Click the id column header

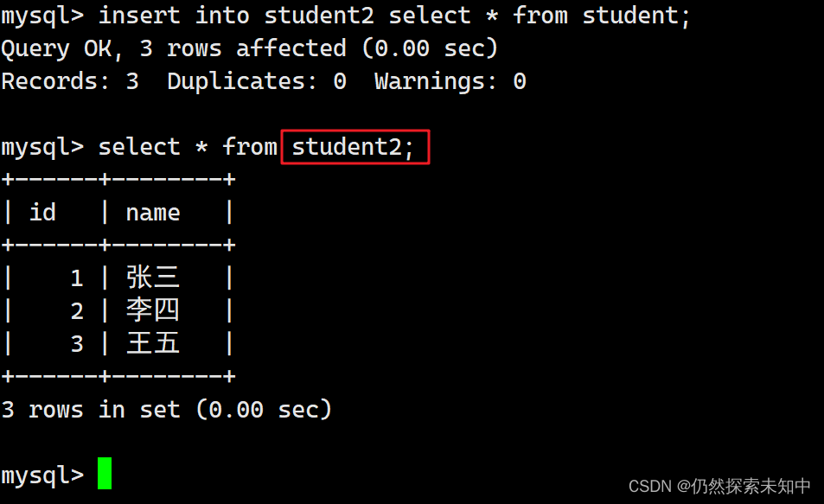tap(42, 213)
